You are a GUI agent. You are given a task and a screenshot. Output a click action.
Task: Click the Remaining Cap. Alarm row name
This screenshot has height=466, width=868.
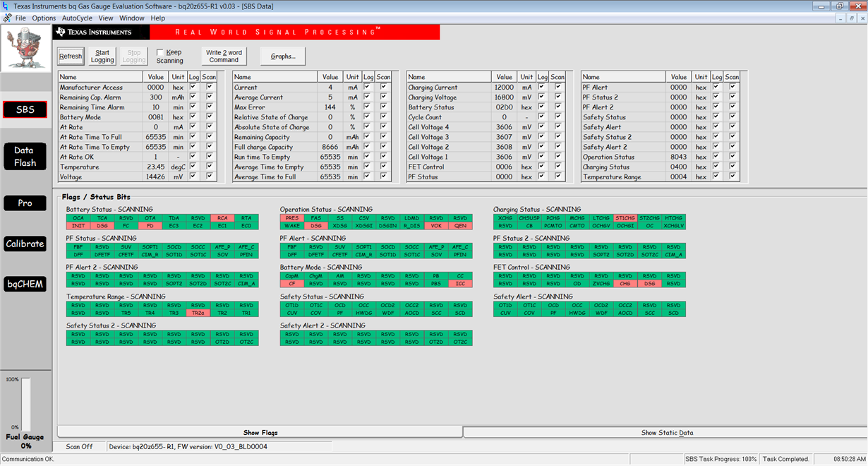(x=90, y=97)
